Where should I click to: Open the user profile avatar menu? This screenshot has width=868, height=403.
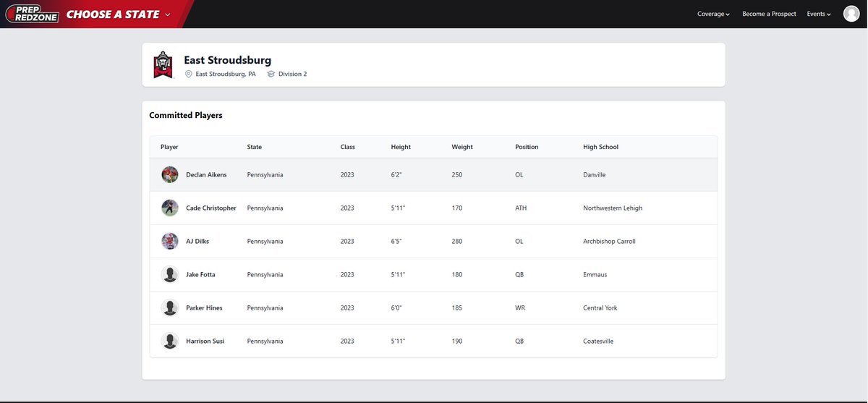click(851, 14)
